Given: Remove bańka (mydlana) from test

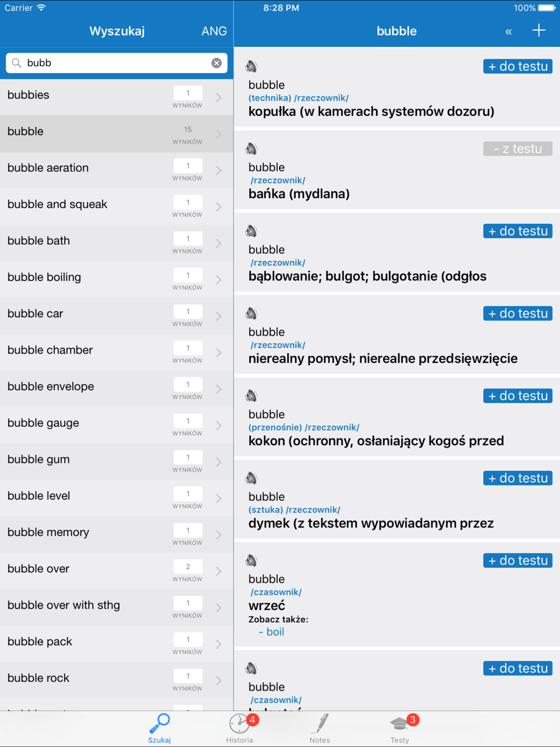Looking at the screenshot, I should (x=517, y=149).
